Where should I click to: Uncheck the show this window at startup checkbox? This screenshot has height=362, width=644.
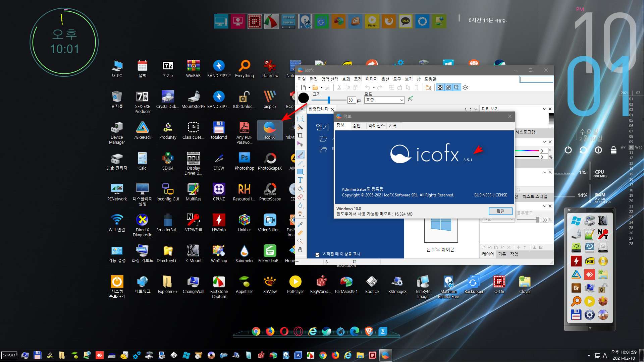[317, 255]
